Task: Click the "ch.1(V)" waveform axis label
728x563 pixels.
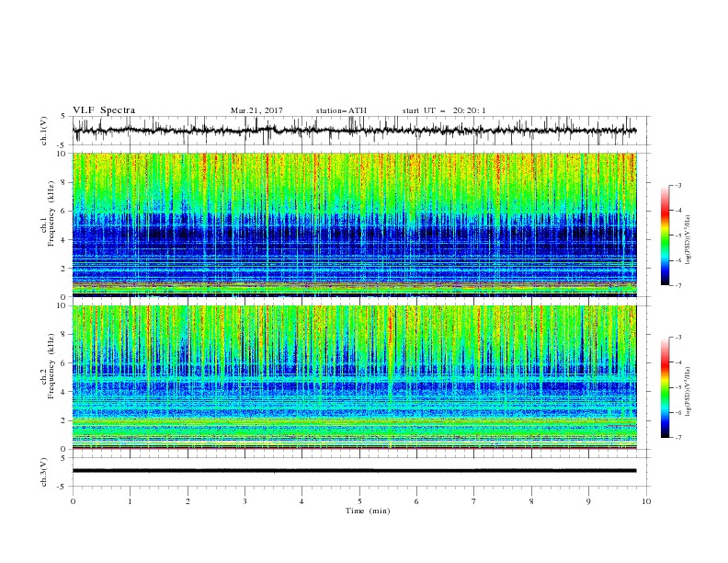Action: (44, 131)
